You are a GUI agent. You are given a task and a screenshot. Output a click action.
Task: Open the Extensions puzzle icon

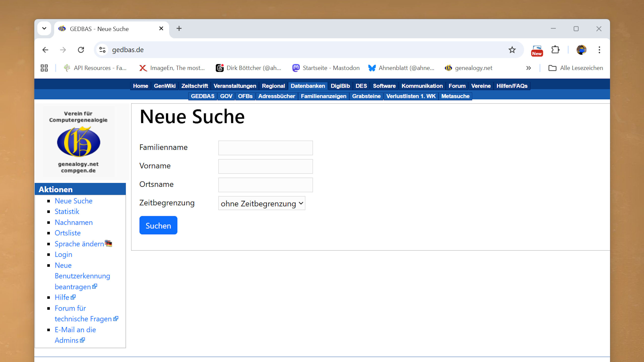pos(555,50)
